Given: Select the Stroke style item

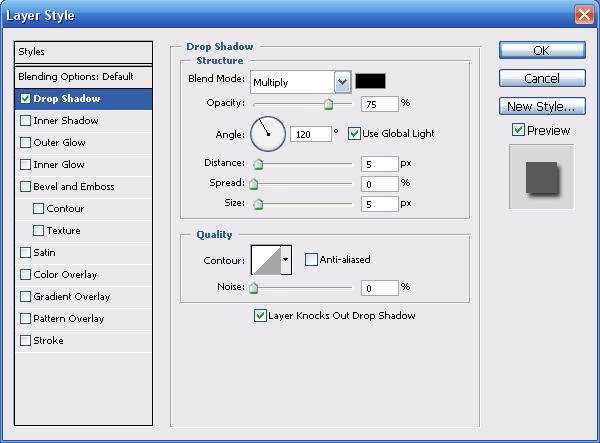Looking at the screenshot, I should [48, 341].
